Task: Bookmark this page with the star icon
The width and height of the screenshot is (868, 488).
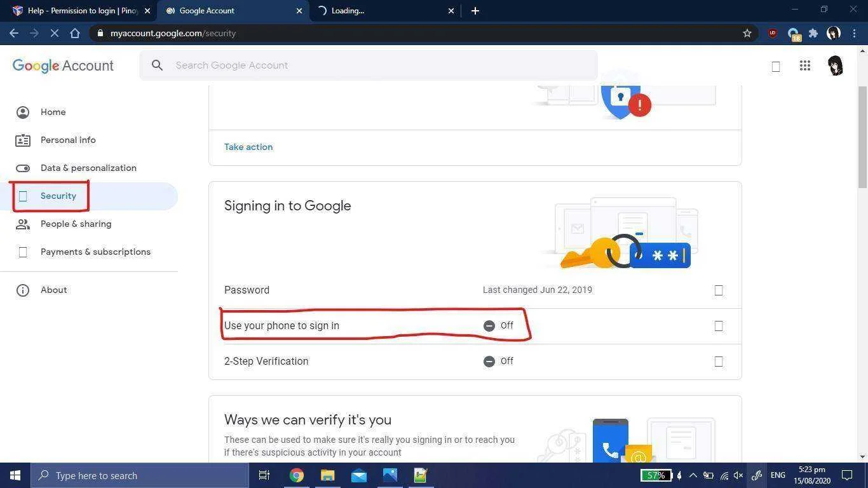Action: tap(747, 33)
